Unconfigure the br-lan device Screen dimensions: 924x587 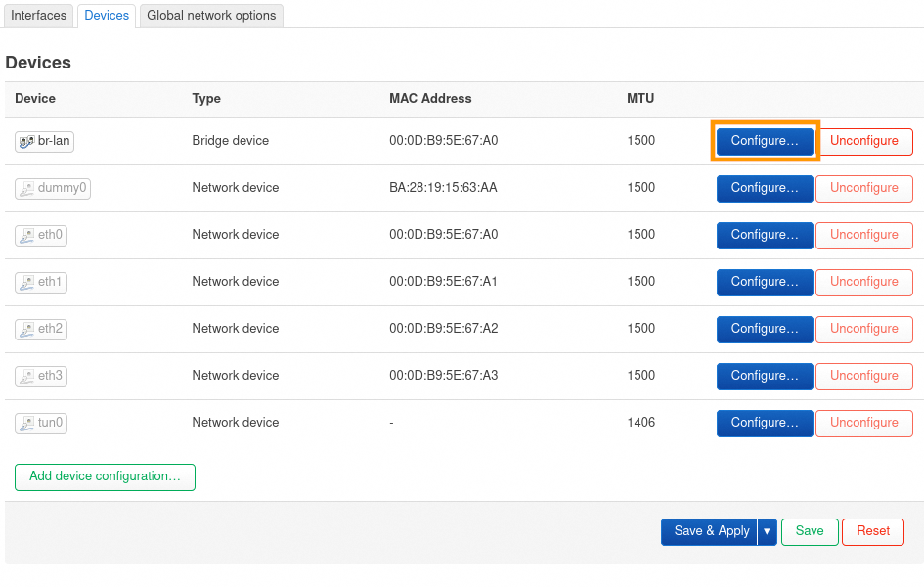(863, 141)
